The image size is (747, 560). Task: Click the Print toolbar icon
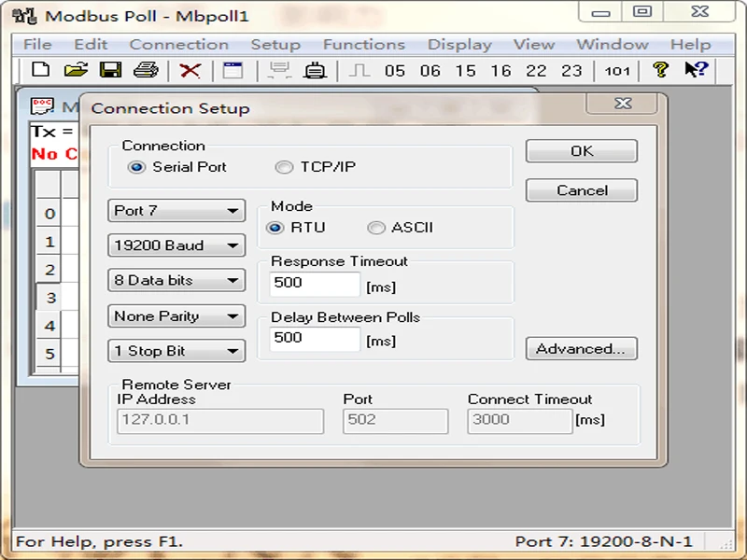(x=146, y=70)
